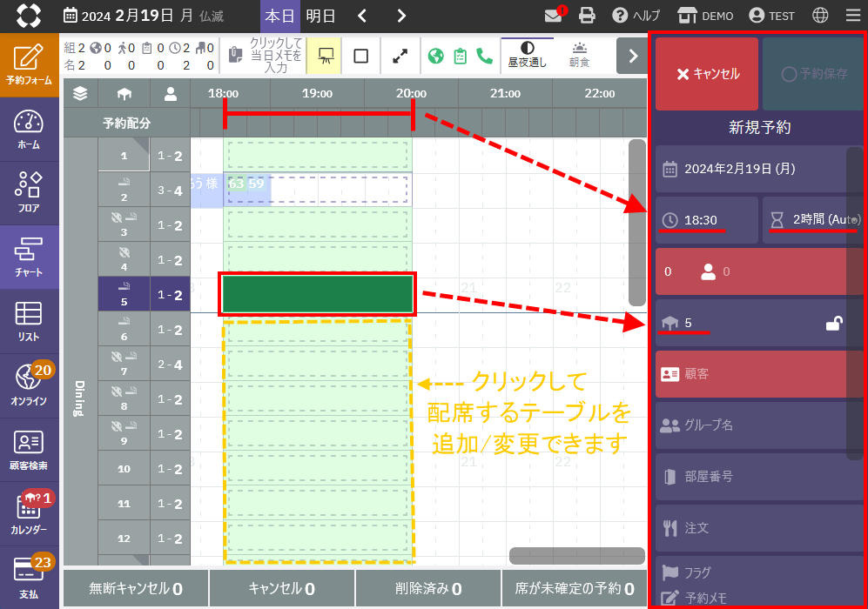Open the 18:30 time selector
The height and width of the screenshot is (609, 868).
[x=706, y=220]
